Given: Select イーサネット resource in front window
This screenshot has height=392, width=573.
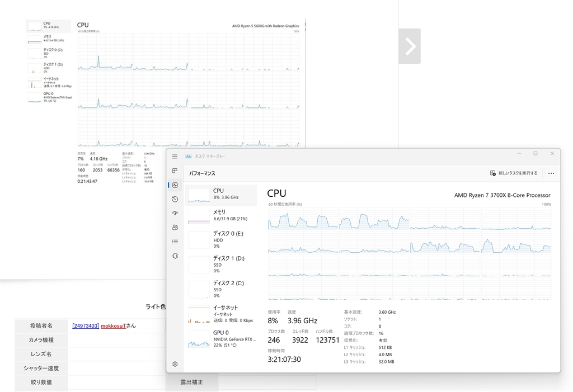Looking at the screenshot, I should click(x=221, y=314).
